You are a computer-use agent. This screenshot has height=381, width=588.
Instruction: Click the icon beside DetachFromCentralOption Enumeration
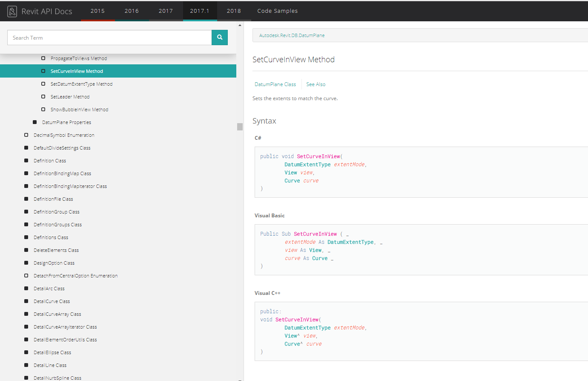tap(26, 276)
